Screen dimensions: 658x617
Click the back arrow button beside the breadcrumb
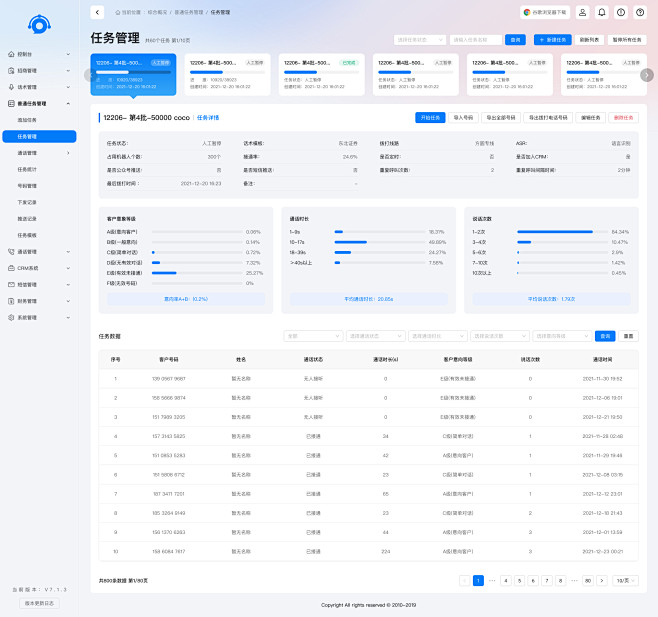[97, 12]
